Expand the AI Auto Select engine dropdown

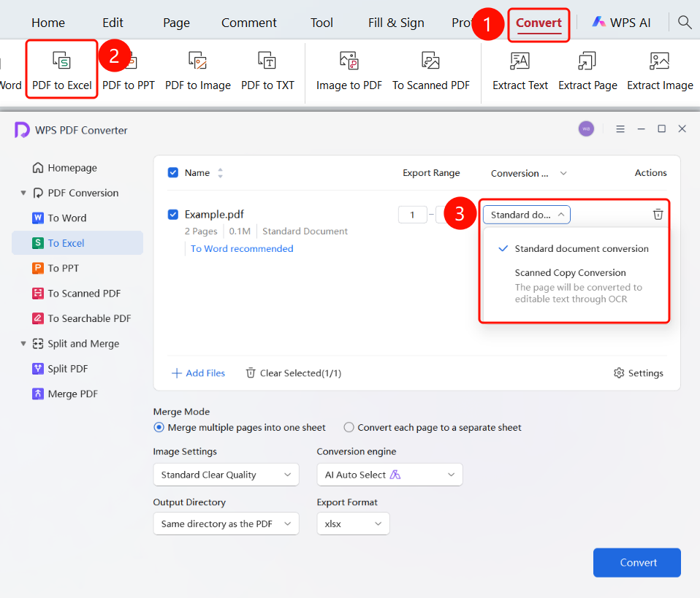point(389,475)
